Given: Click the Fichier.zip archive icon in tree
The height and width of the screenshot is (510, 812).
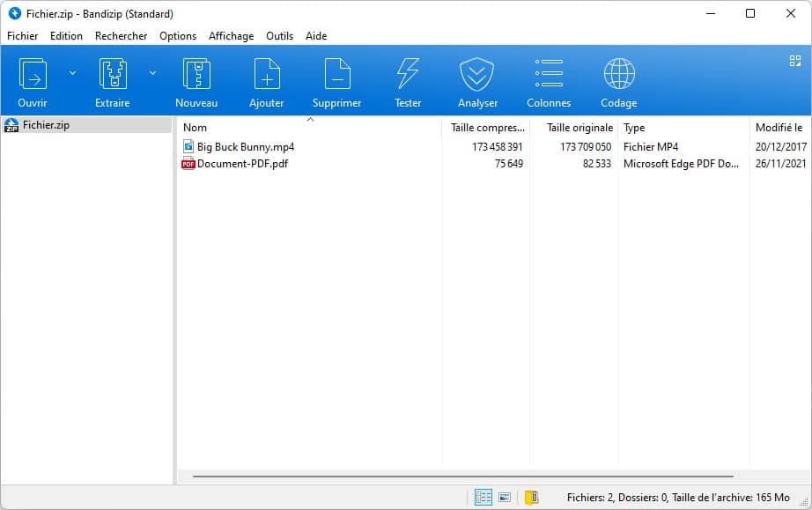Looking at the screenshot, I should (11, 125).
